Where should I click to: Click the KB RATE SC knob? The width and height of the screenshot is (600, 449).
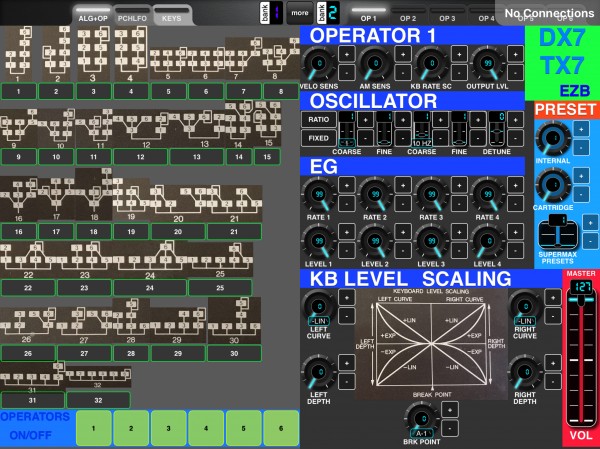pos(432,64)
